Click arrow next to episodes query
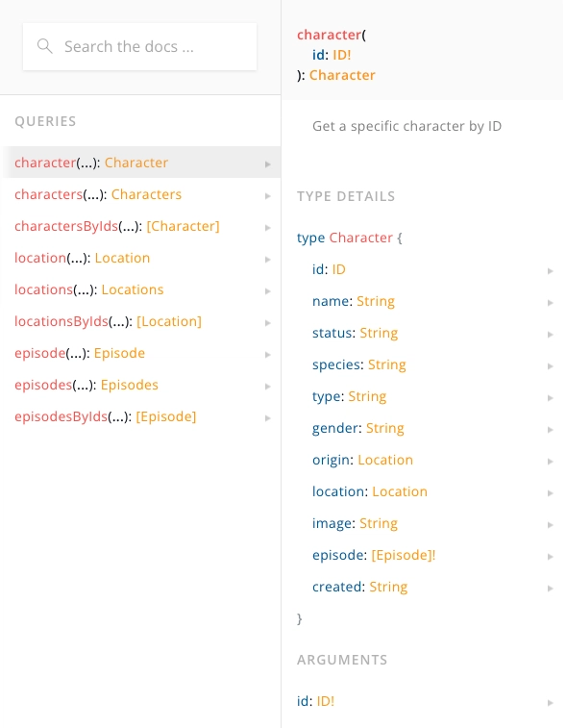The height and width of the screenshot is (728, 566). (268, 387)
